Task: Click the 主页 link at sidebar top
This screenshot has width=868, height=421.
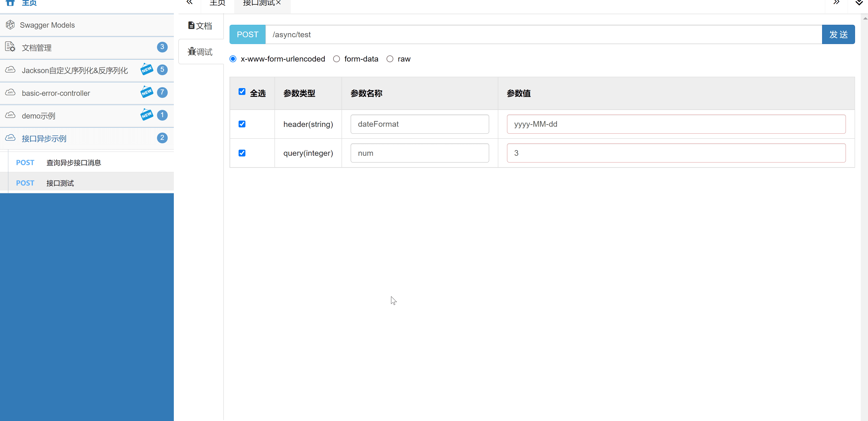Action: (x=29, y=3)
